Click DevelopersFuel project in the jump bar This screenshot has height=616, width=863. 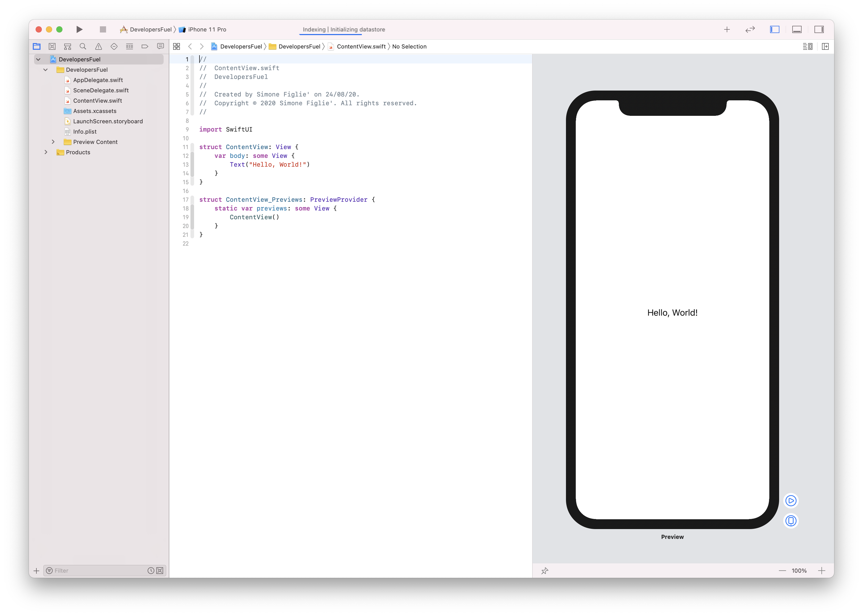pos(236,46)
